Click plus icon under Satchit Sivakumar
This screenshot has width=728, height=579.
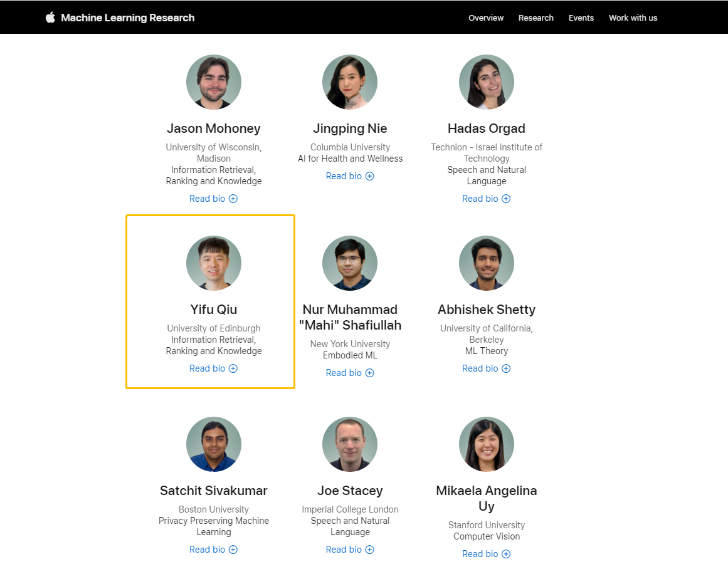(x=233, y=550)
